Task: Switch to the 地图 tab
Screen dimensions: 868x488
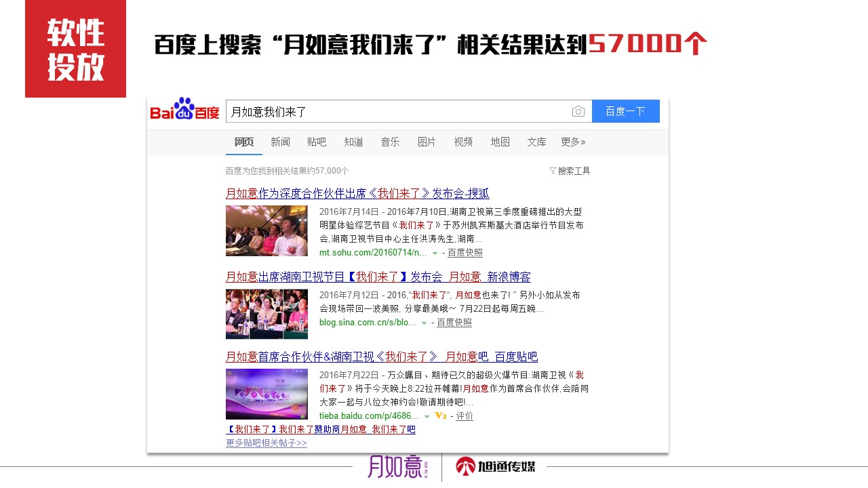Action: pyautogui.click(x=500, y=142)
